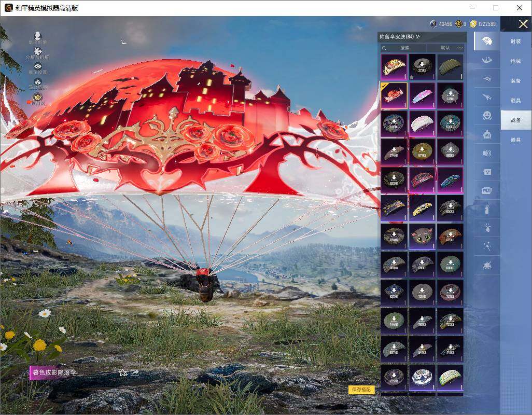Viewport: 532px width, 415px height.
Task: Select the olive green default parachute
Action: click(x=450, y=67)
